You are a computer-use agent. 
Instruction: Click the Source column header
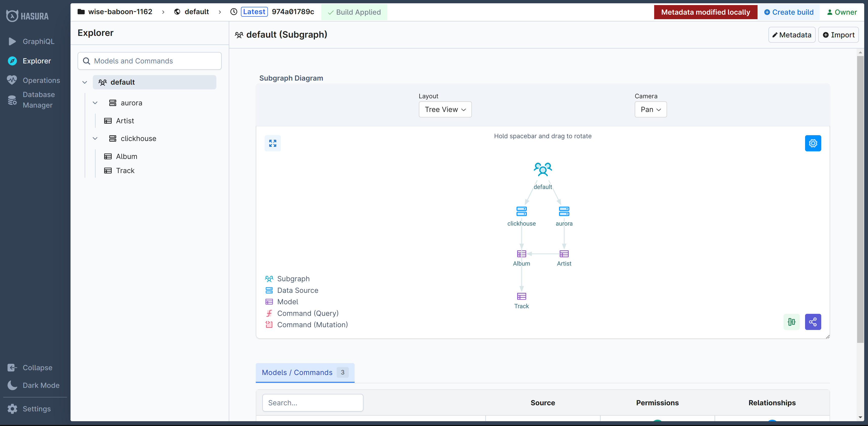pyautogui.click(x=542, y=403)
